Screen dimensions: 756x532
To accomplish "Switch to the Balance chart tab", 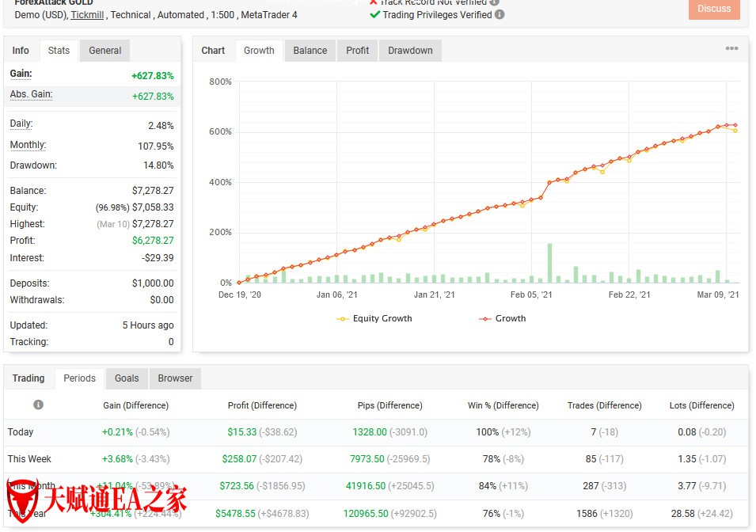I will pyautogui.click(x=310, y=51).
